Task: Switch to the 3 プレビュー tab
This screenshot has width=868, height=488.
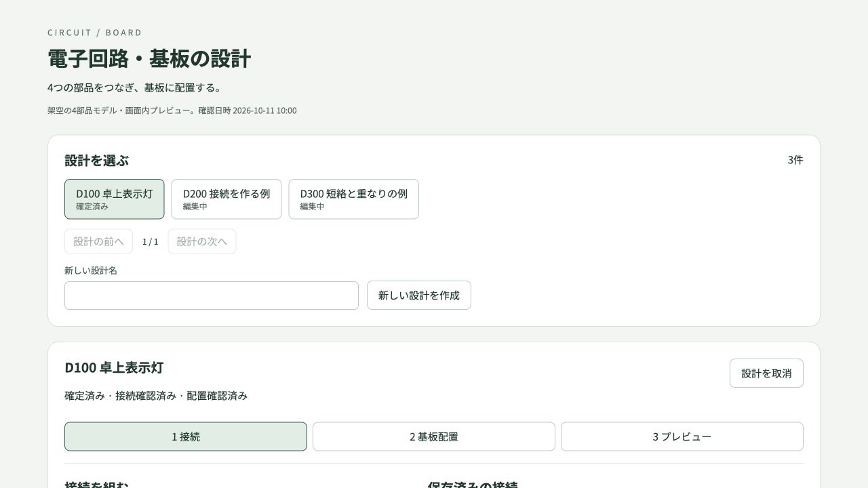Action: pos(682,436)
